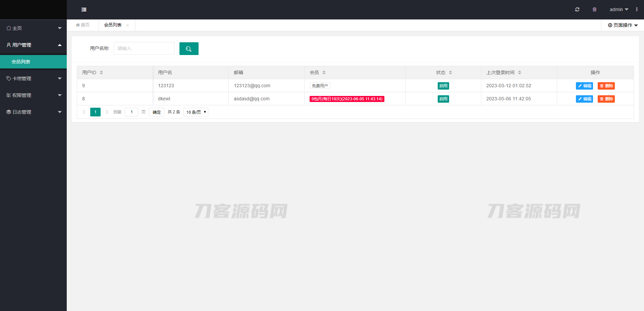Image resolution: width=644 pixels, height=311 pixels.
Task: Open the 10 条/页 page size selector
Action: [x=196, y=112]
